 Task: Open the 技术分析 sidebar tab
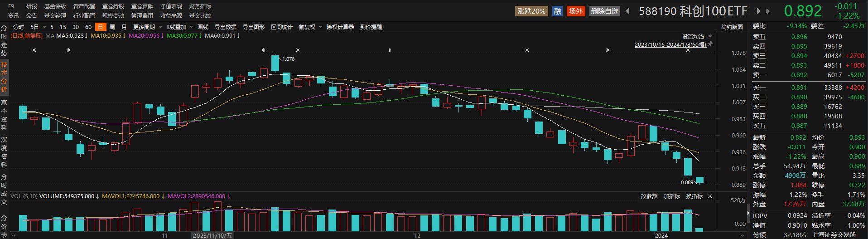point(4,77)
